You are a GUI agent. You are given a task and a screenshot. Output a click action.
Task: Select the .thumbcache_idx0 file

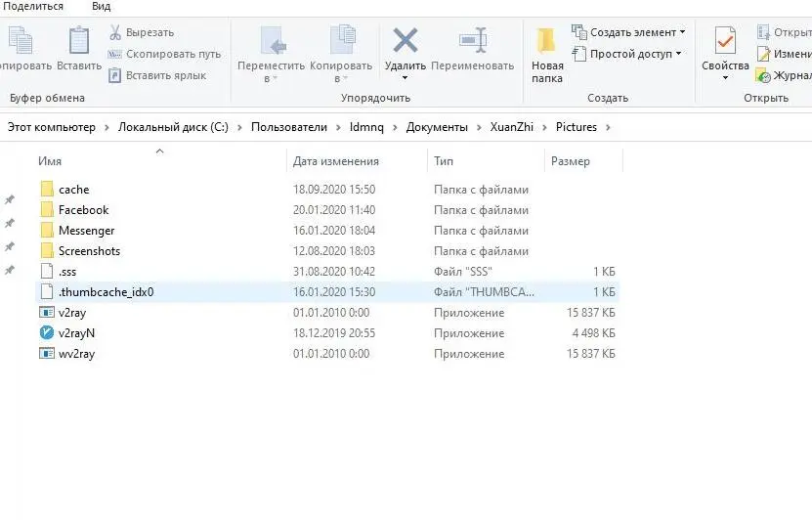106,292
